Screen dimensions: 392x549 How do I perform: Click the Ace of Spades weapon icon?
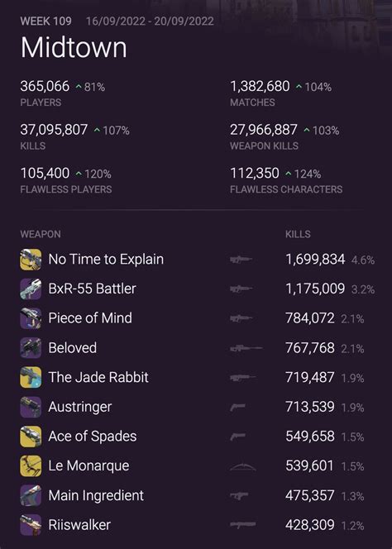click(31, 437)
